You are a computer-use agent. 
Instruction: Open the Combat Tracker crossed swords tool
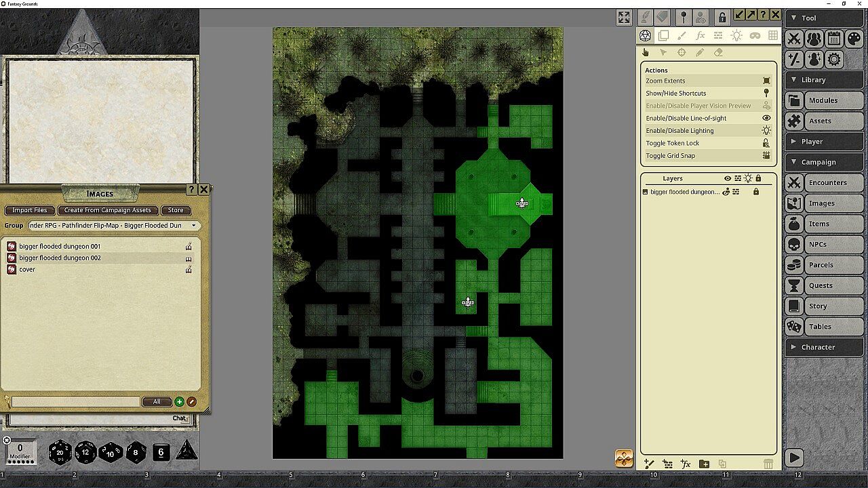point(794,39)
